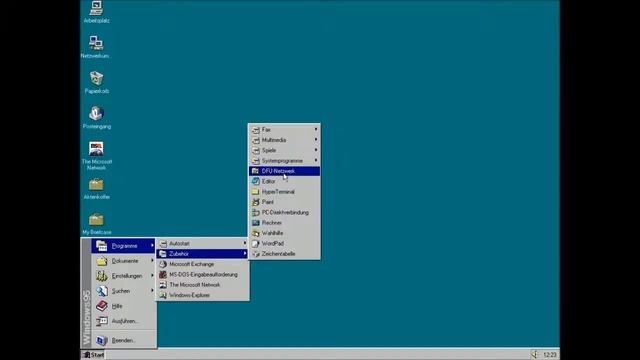The image size is (640, 360).
Task: Launch MS-DOS-Eingabeaufforderung
Action: [x=203, y=274]
